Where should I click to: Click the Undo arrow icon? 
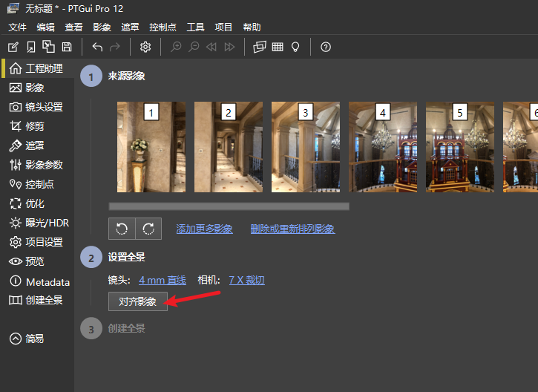pyautogui.click(x=97, y=47)
